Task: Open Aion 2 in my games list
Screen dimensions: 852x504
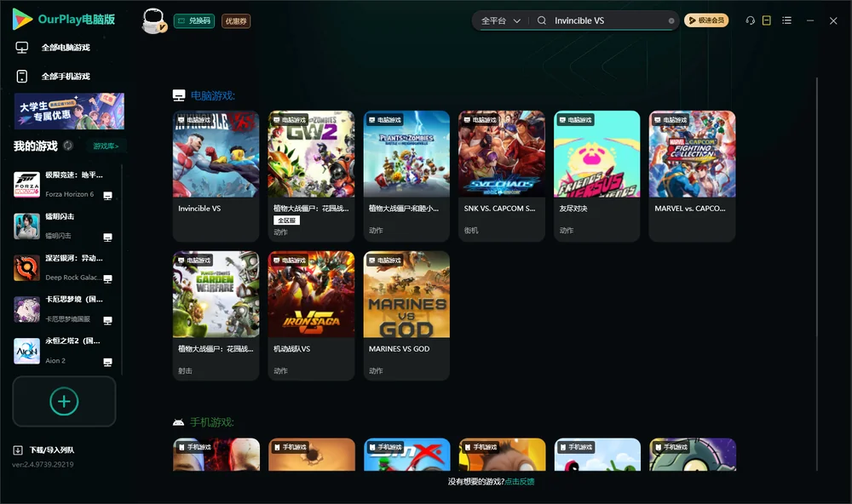Action: 64,351
